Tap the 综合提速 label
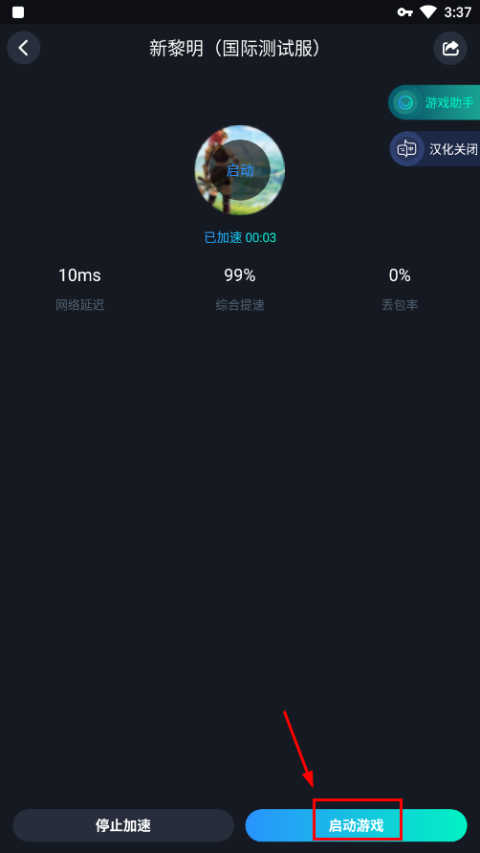This screenshot has width=480, height=853. click(x=239, y=305)
